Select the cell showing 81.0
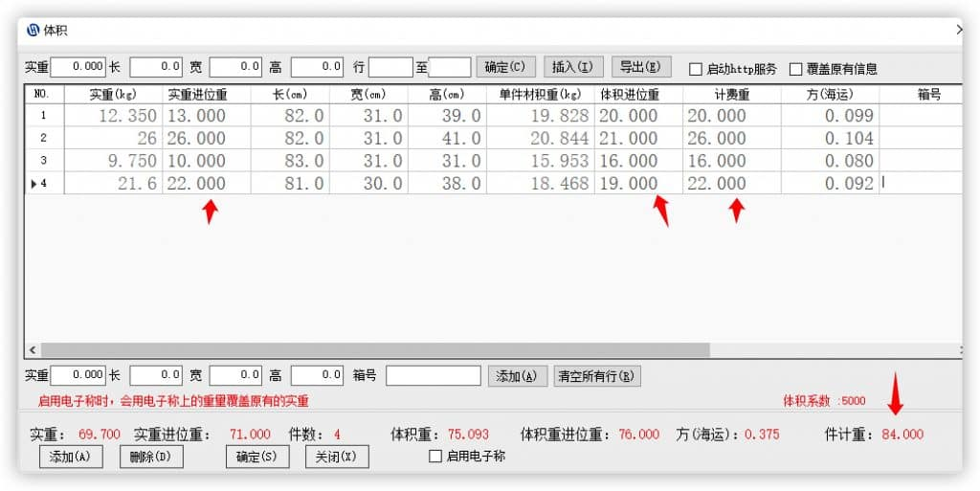This screenshot has width=980, height=491. (x=290, y=183)
